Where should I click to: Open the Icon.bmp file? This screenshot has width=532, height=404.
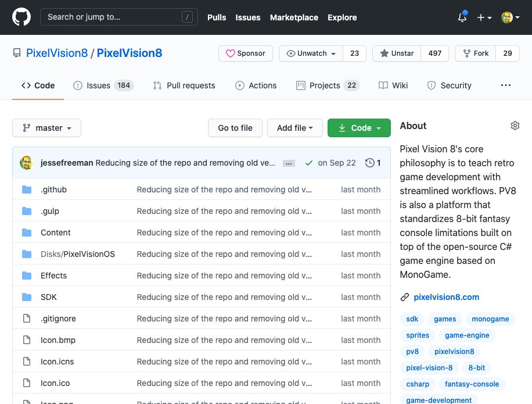click(58, 340)
